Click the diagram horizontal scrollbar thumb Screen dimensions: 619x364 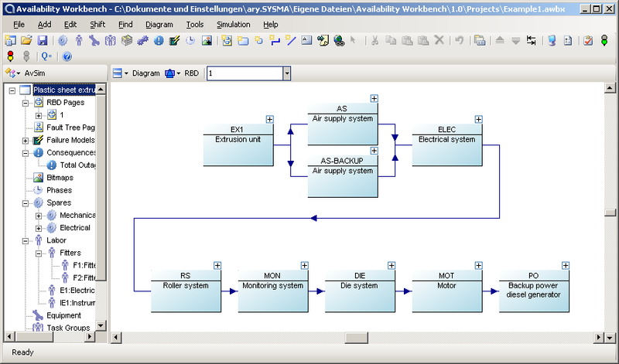point(357,338)
